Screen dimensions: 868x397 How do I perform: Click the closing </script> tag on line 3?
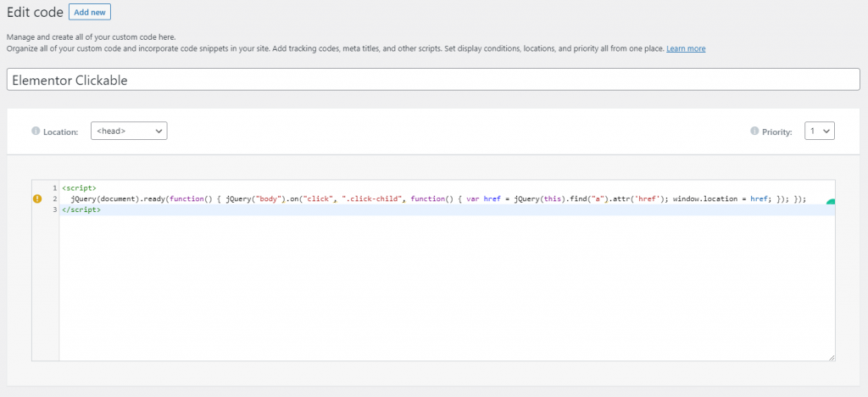(81, 210)
